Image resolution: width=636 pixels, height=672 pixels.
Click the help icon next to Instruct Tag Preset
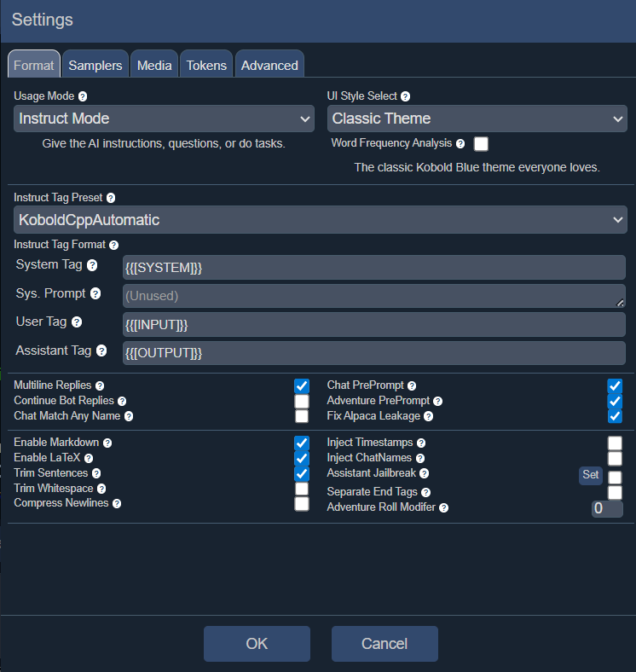pyautogui.click(x=111, y=198)
